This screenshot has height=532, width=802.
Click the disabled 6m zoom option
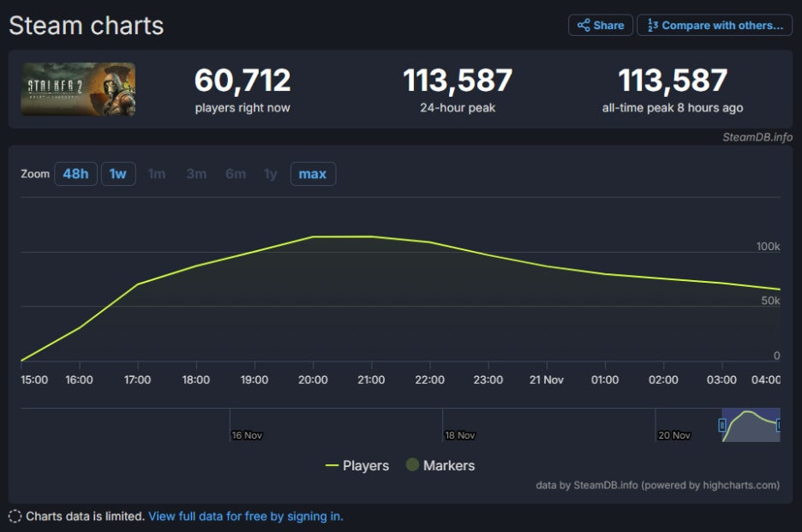click(236, 174)
